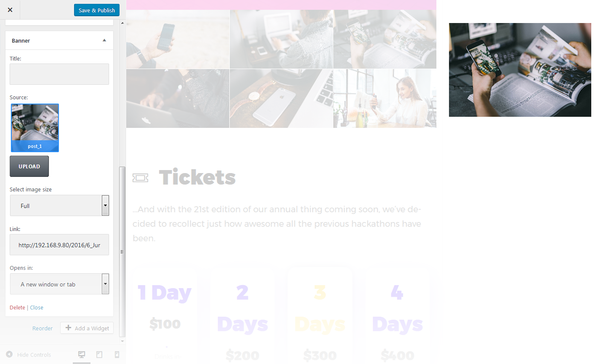597x364 pixels.
Task: Open the Select image size dropdown
Action: pyautogui.click(x=59, y=205)
